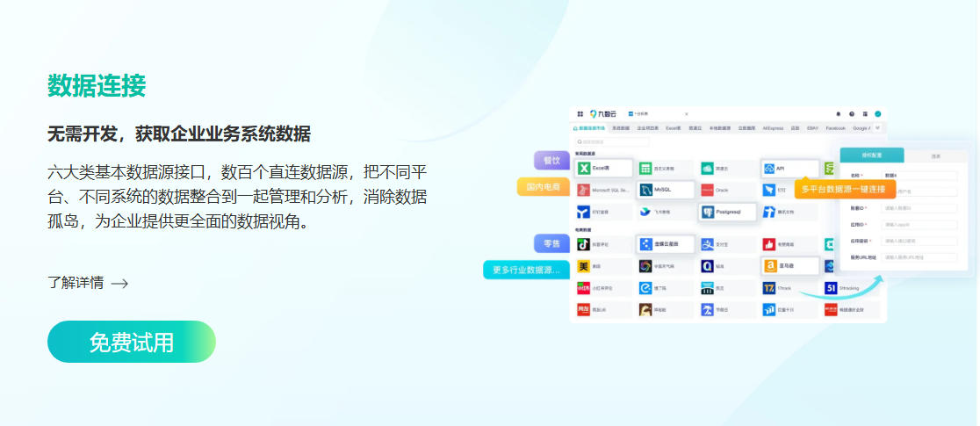The width and height of the screenshot is (980, 426).
Task: Select the green custom table data source
Action: pyautogui.click(x=666, y=169)
